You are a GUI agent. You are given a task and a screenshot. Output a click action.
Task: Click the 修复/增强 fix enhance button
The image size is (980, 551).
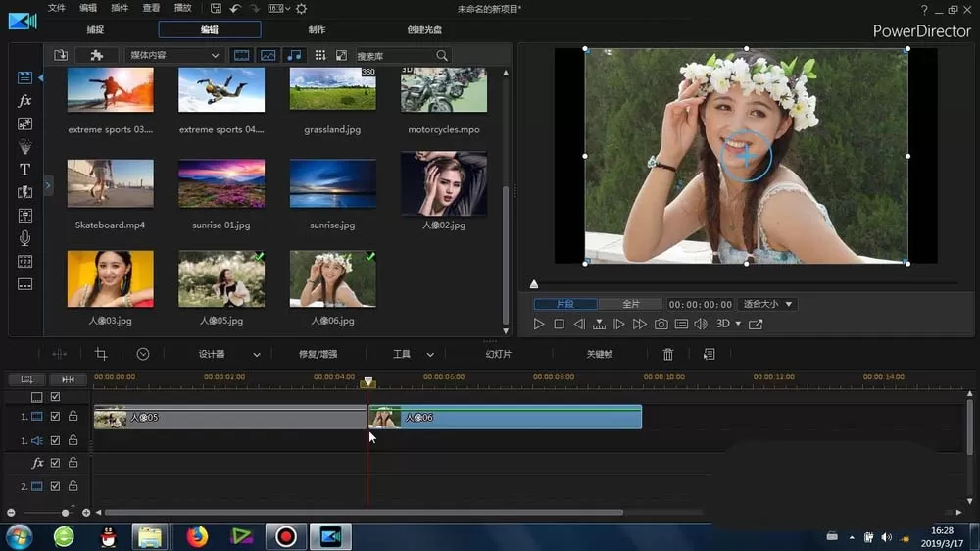coord(318,354)
